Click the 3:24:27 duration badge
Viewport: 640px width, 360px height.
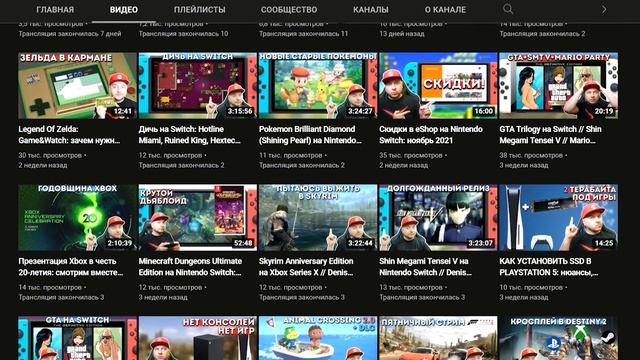(360, 111)
